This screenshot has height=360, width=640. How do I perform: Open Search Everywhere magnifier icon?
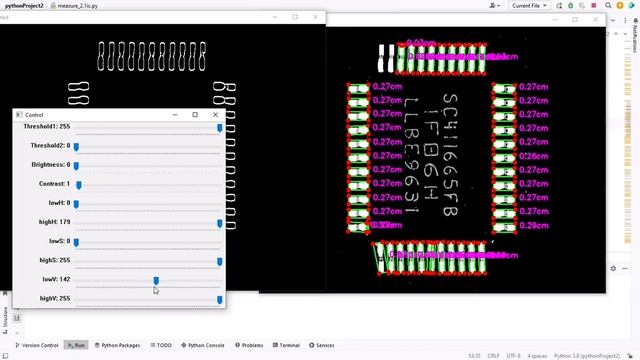(608, 6)
